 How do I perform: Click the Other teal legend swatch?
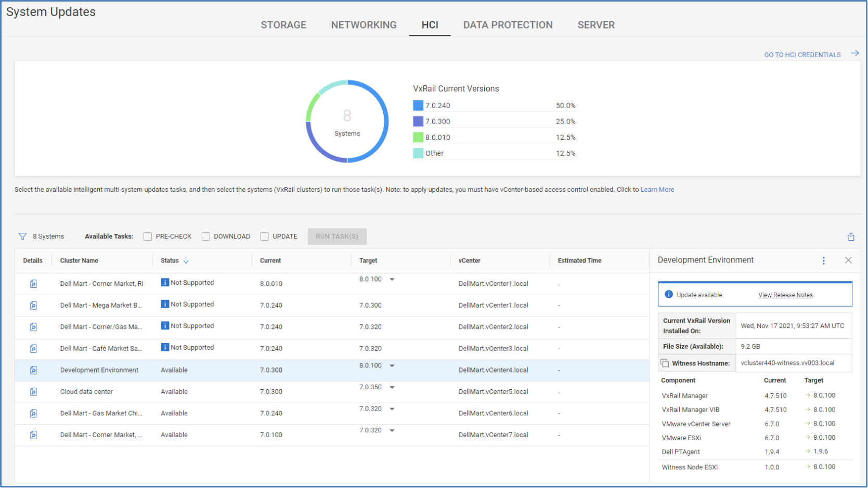click(418, 153)
